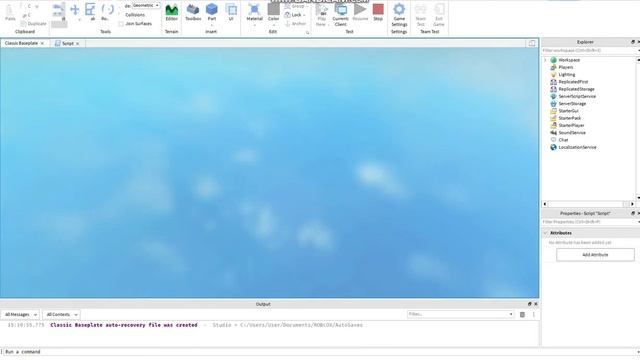
Task: Open the All Messages dropdown
Action: click(x=20, y=315)
